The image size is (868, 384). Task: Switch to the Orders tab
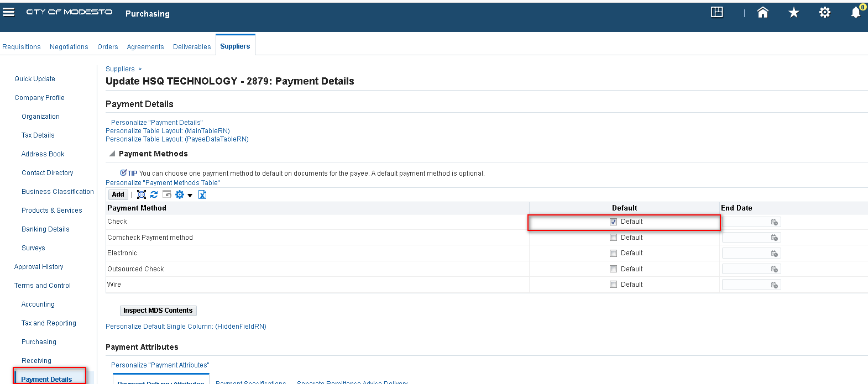108,47
